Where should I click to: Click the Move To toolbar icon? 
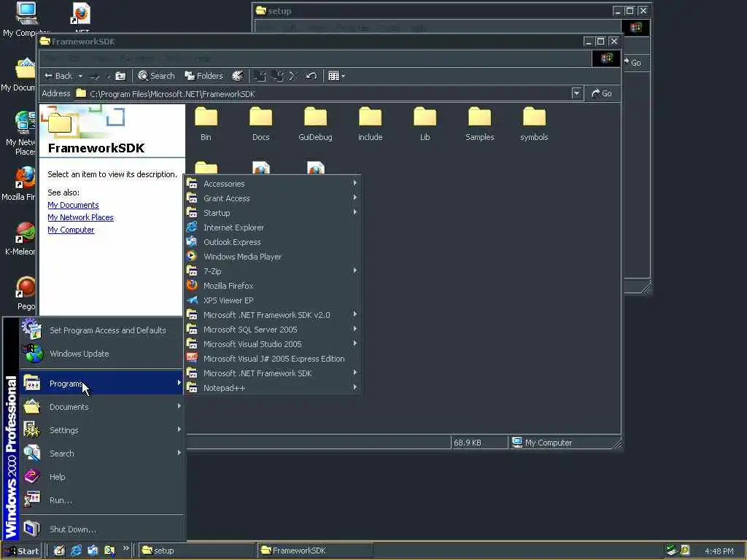[260, 76]
